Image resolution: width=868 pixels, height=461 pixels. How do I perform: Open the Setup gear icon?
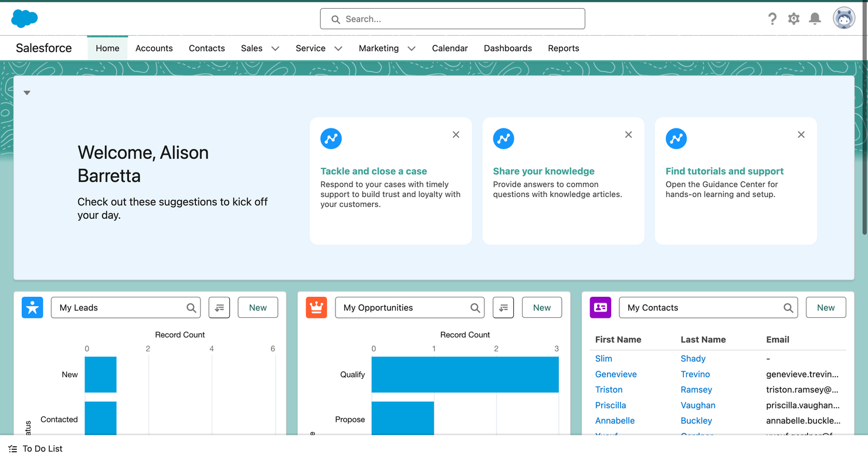tap(794, 19)
